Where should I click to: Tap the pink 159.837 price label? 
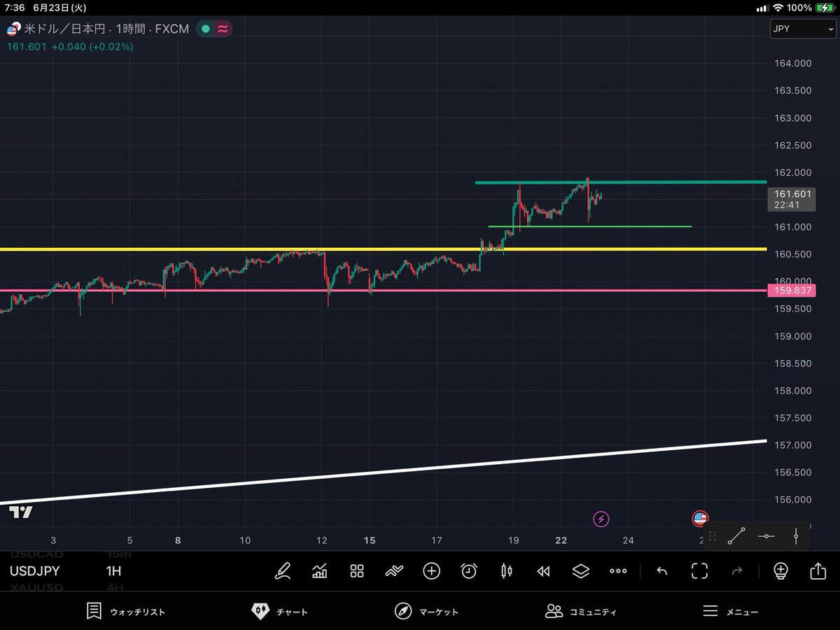point(792,290)
